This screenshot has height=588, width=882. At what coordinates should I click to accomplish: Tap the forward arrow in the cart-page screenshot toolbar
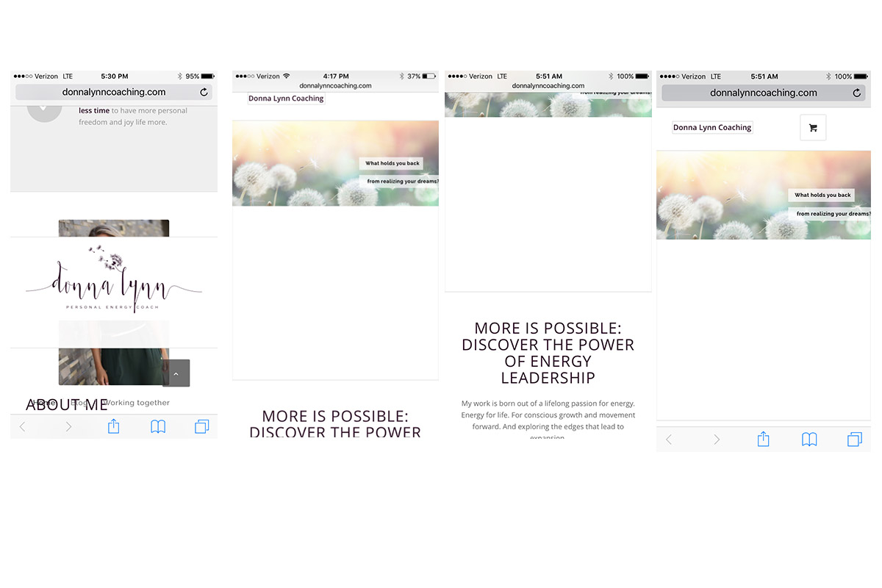(x=717, y=440)
